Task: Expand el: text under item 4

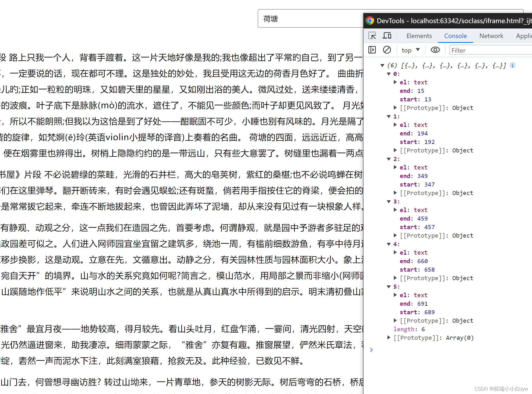Action: click(395, 252)
